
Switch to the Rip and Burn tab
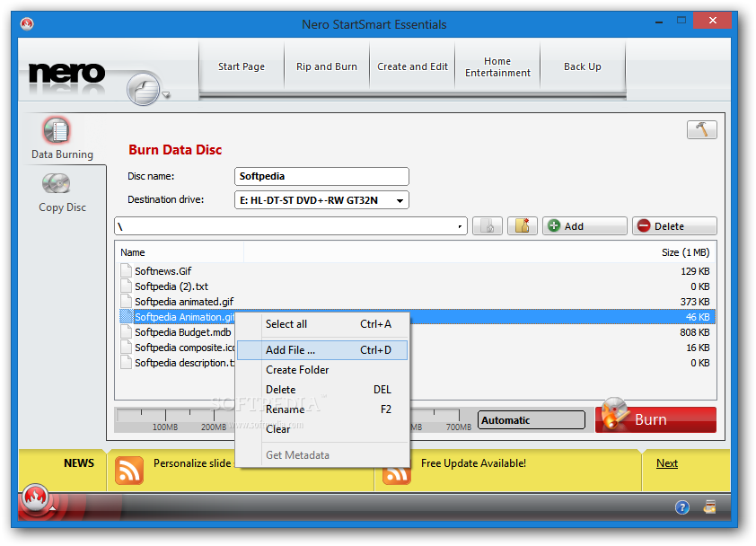(327, 66)
